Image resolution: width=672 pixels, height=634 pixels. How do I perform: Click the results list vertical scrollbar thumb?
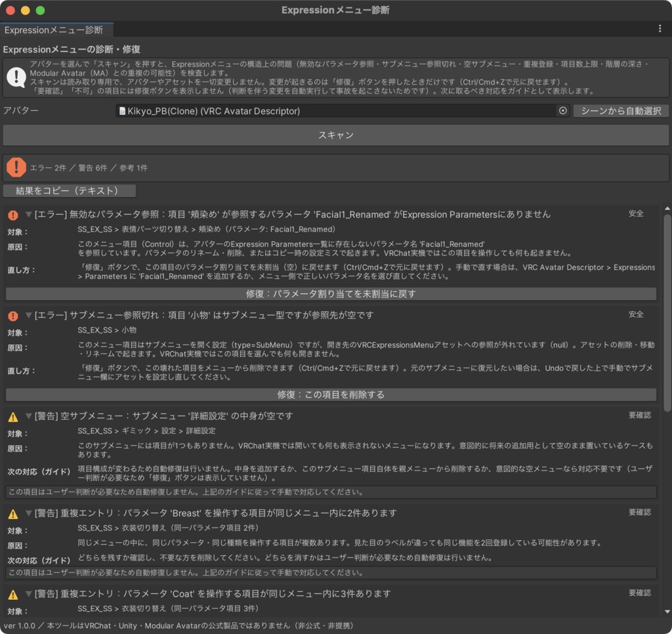(667, 313)
